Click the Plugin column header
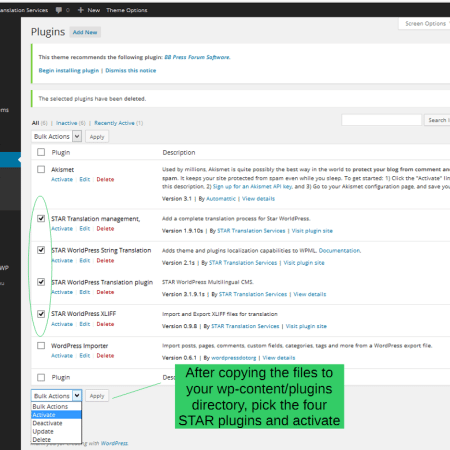The image size is (450, 450). 61,152
